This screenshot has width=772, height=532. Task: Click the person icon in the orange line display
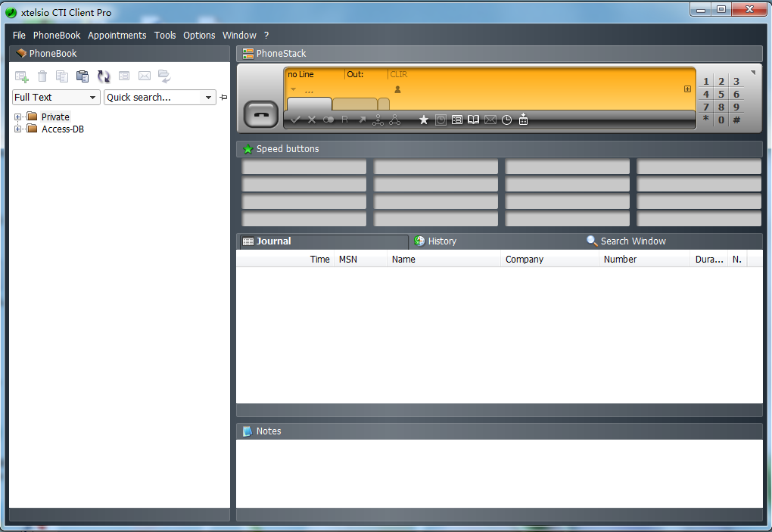(397, 89)
